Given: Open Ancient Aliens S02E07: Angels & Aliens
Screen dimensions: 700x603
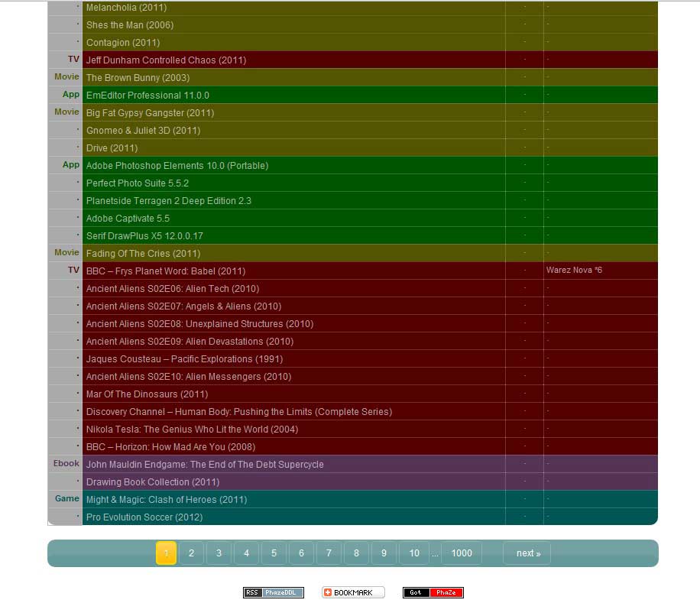Looking at the screenshot, I should pos(183,306).
